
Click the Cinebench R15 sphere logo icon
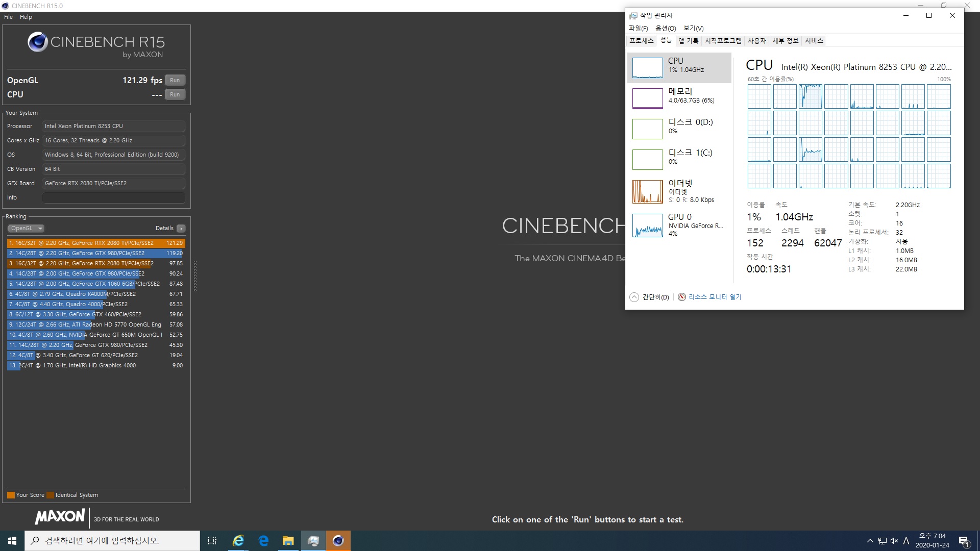38,42
